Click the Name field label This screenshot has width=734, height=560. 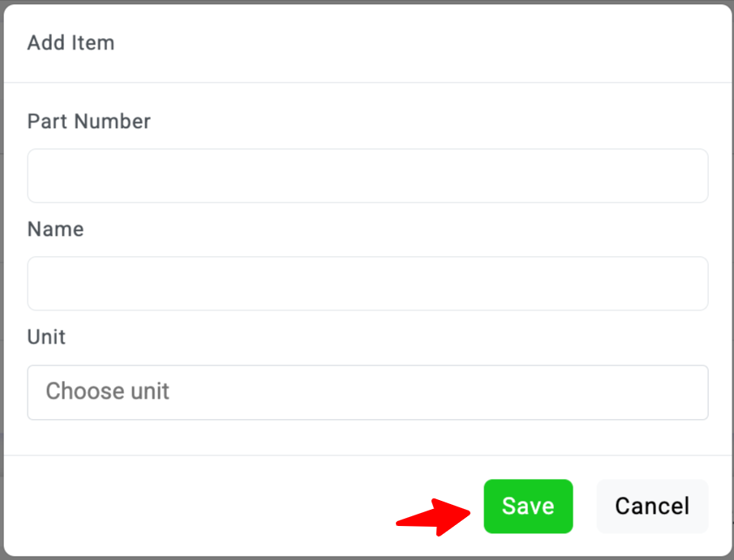tap(55, 229)
